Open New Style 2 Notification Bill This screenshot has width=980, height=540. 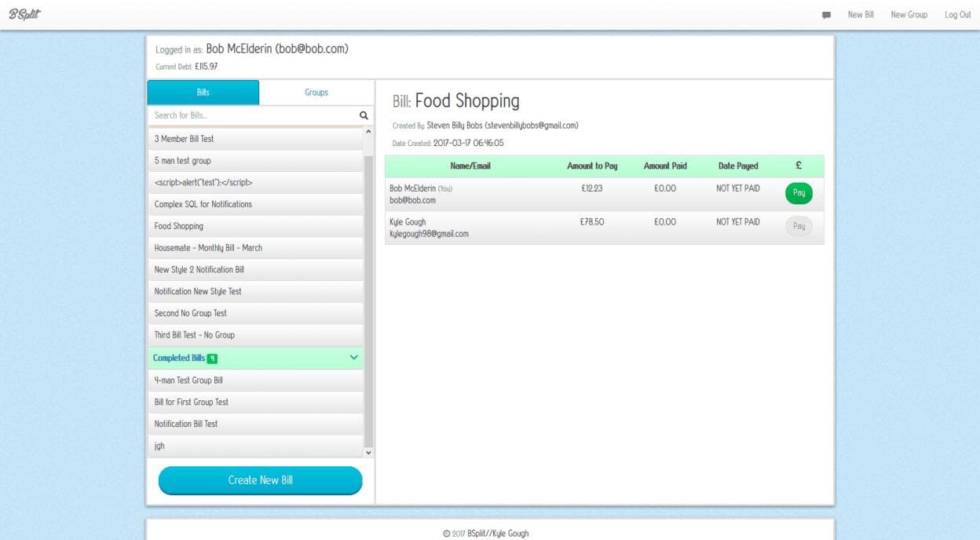[x=255, y=270]
